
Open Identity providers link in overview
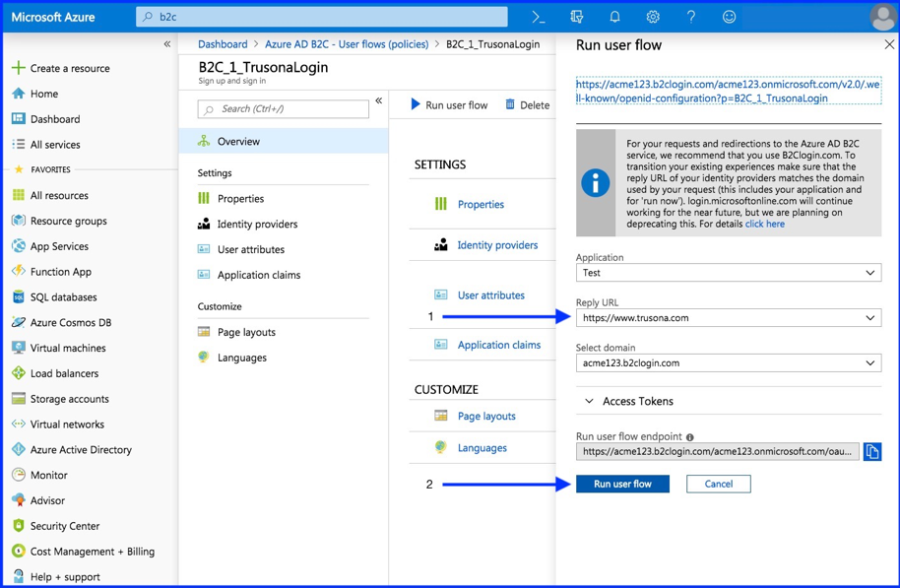coord(497,245)
